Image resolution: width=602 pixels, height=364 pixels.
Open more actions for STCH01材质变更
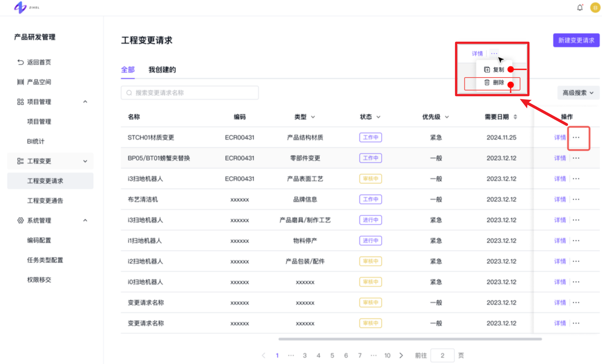click(x=576, y=137)
